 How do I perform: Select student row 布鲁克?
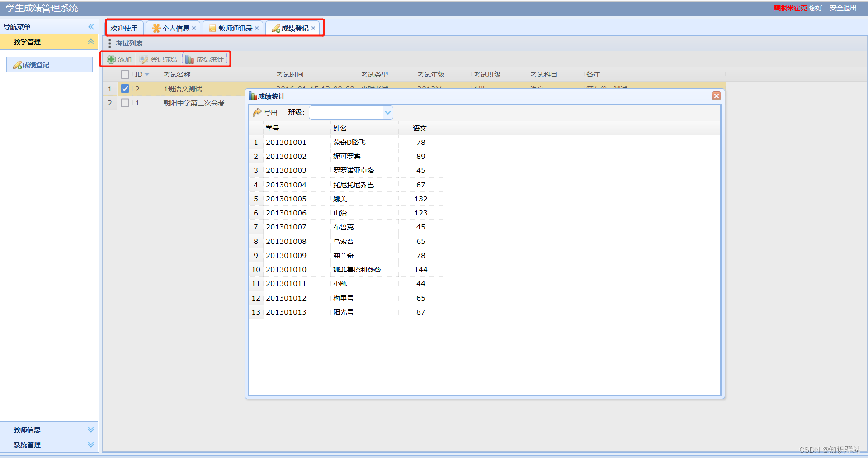click(346, 227)
